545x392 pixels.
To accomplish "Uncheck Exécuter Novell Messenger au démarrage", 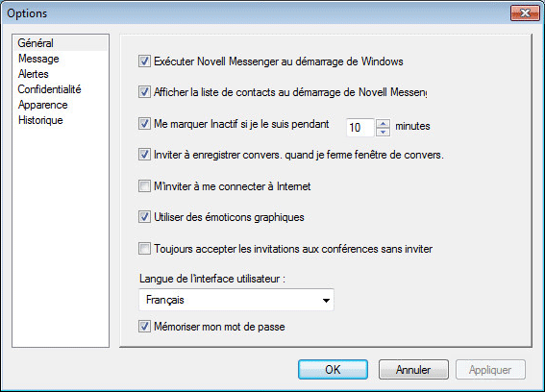I will (144, 61).
